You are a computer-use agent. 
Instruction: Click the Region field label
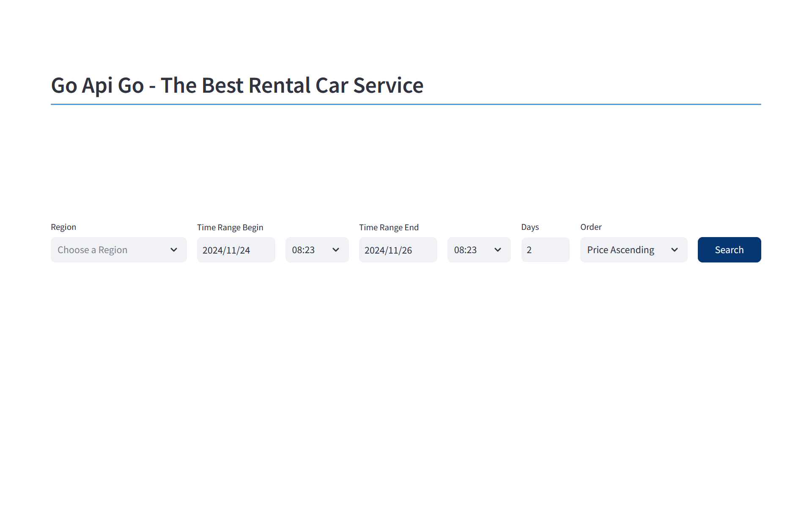point(63,227)
